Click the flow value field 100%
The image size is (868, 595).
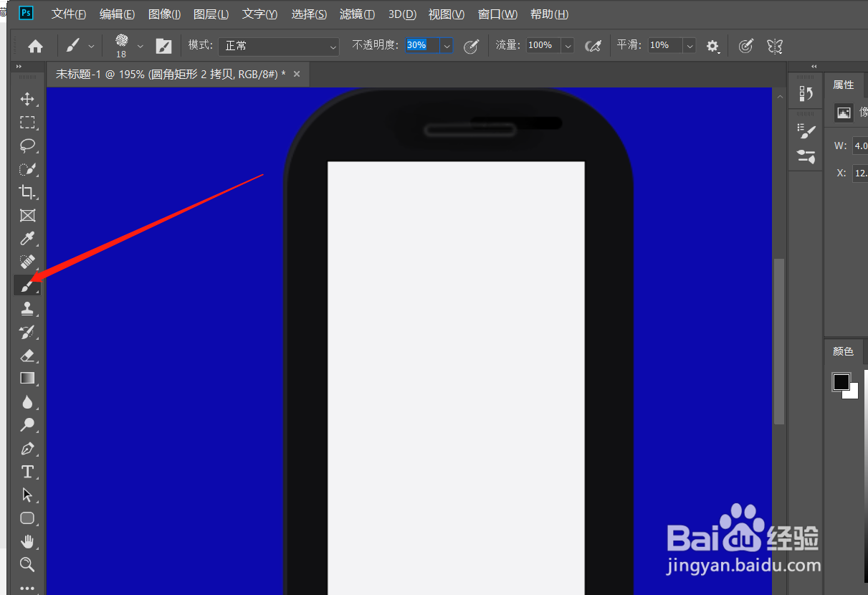pos(543,45)
